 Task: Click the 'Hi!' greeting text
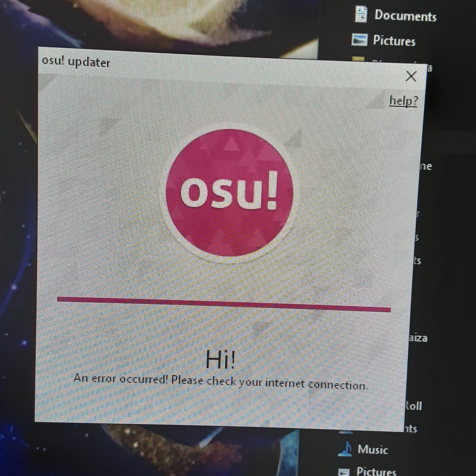[x=221, y=359]
